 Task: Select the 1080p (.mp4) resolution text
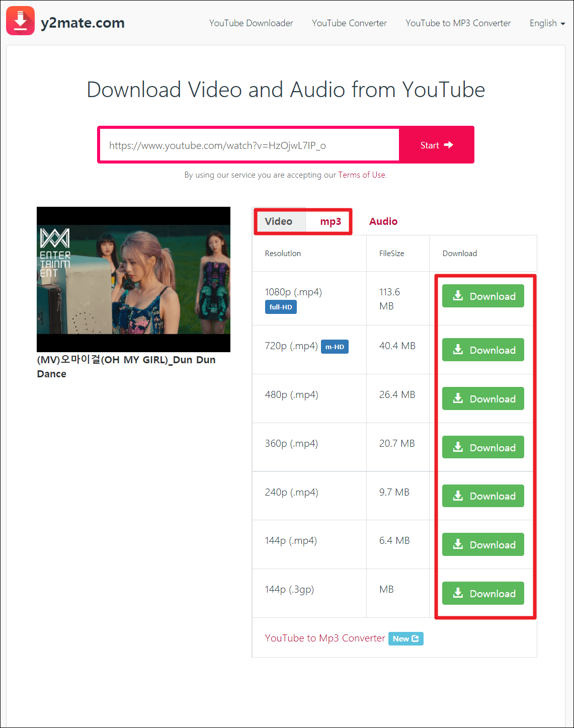coord(293,292)
